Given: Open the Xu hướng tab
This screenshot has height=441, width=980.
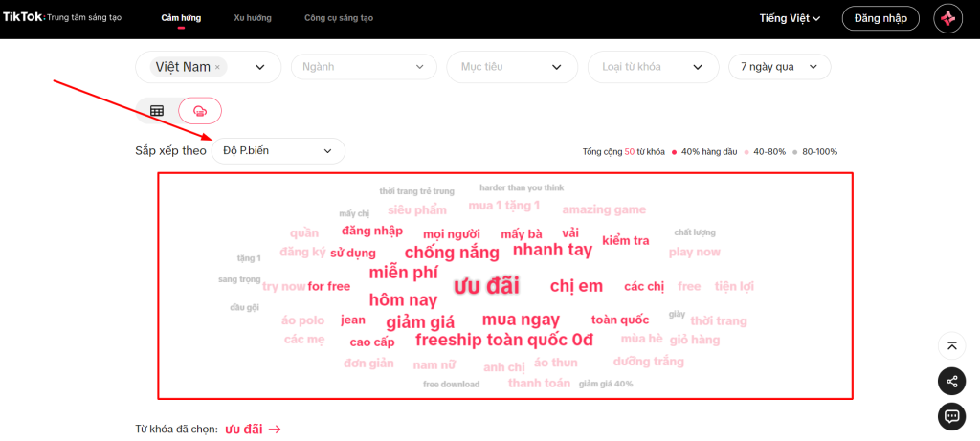Looking at the screenshot, I should coord(252,18).
